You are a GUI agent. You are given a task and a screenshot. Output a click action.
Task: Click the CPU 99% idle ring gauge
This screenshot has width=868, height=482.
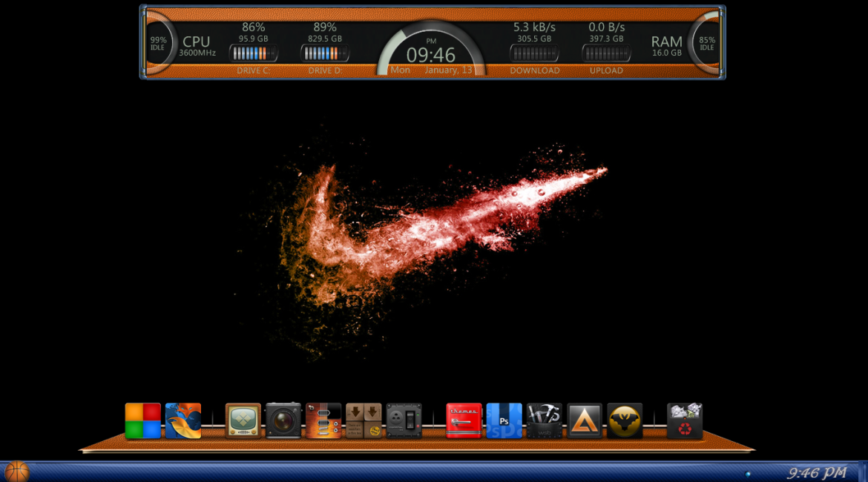158,43
